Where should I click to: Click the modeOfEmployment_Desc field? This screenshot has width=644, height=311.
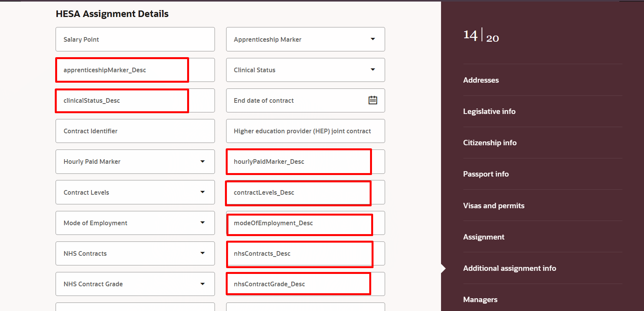coord(306,223)
